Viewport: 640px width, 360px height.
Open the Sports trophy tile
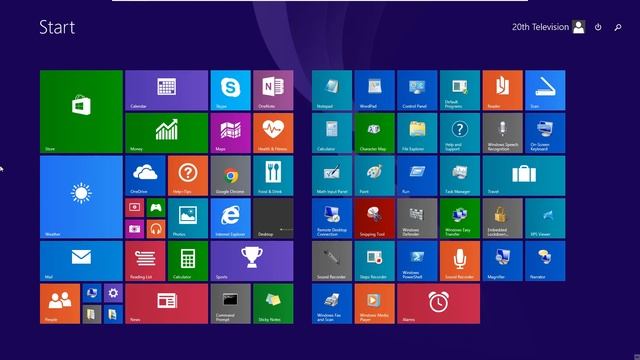pos(252,261)
